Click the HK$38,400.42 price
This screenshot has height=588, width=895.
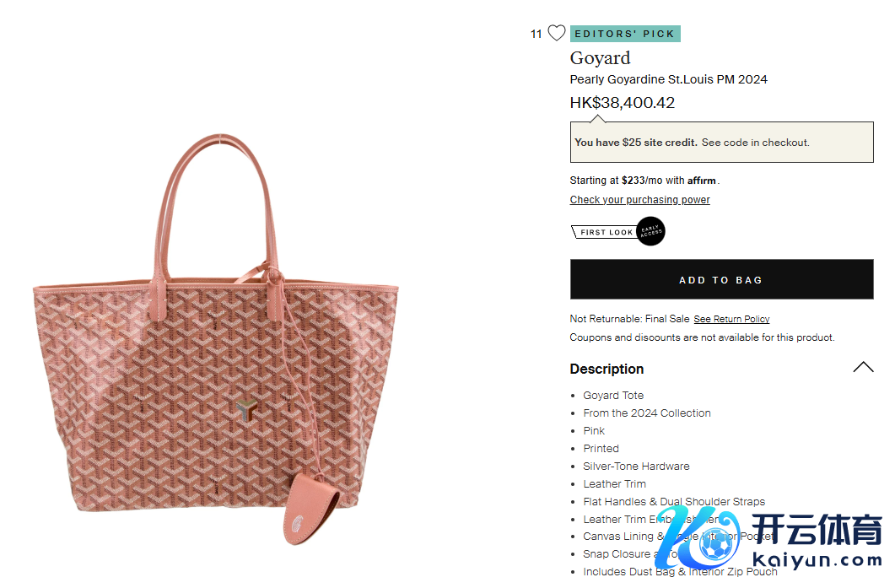click(x=623, y=103)
